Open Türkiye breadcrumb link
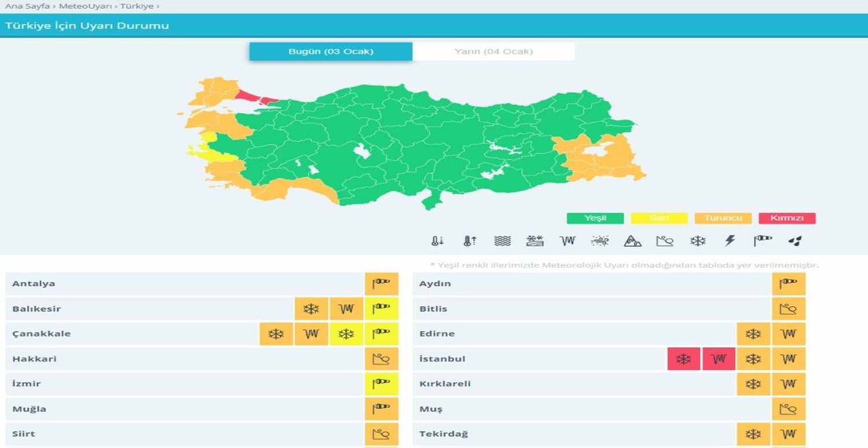This screenshot has width=868, height=448. click(x=137, y=6)
